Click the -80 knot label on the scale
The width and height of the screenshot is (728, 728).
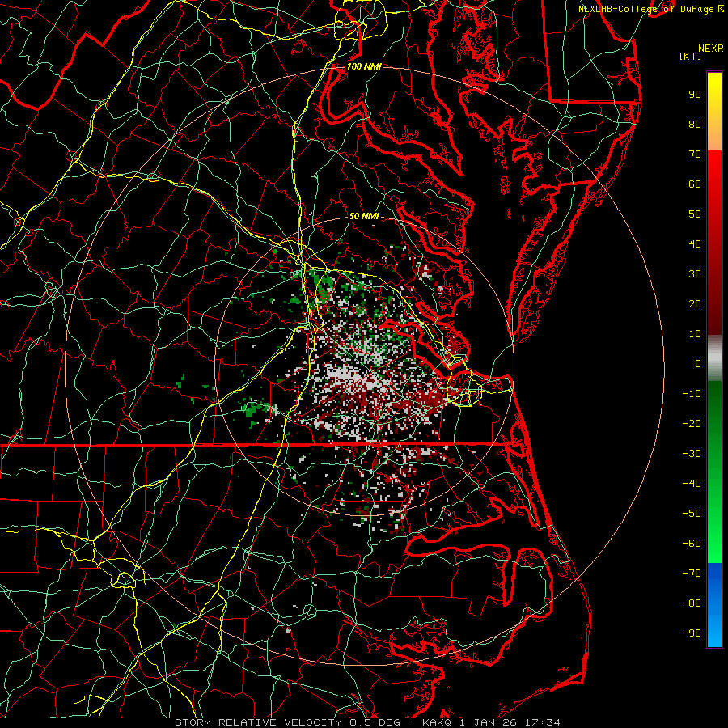click(692, 603)
